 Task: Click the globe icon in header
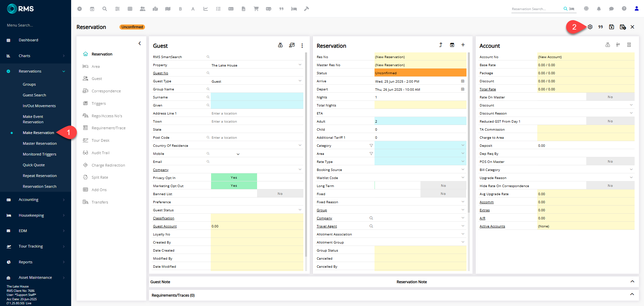[x=586, y=9]
